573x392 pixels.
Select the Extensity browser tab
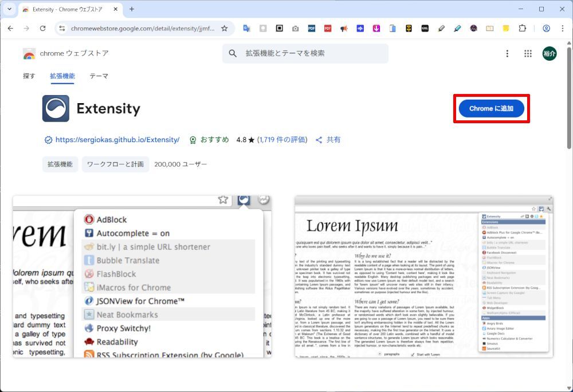coord(69,10)
